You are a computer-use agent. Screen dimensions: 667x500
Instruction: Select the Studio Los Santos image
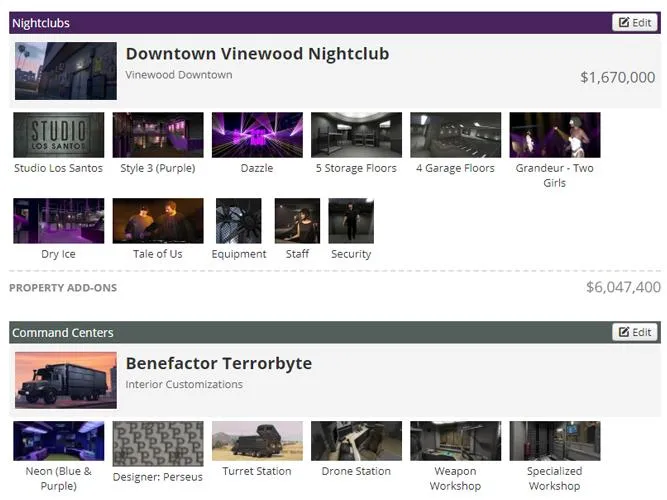pyautogui.click(x=59, y=135)
